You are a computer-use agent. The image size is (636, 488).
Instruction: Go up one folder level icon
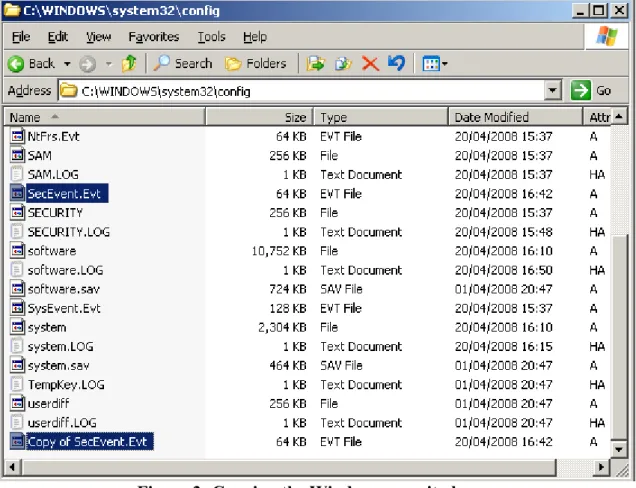point(129,64)
